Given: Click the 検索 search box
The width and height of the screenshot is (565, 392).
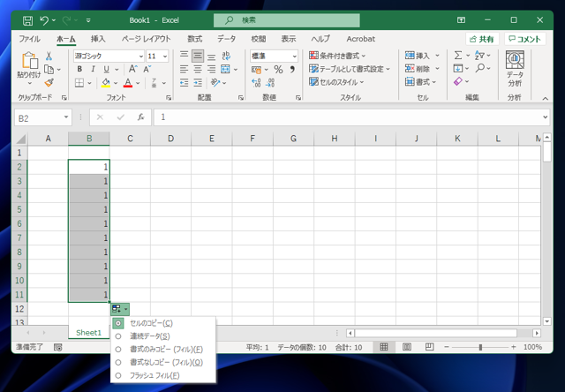Looking at the screenshot, I should tap(287, 20).
